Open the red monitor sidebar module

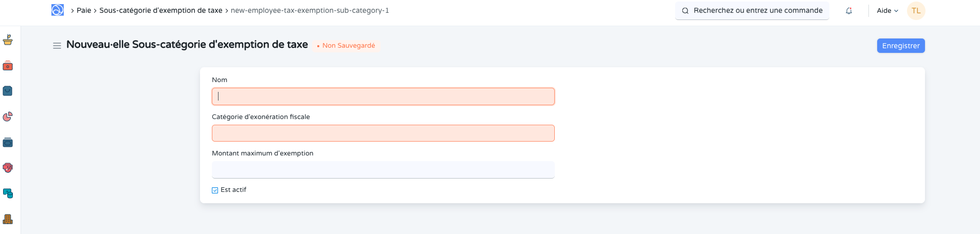(x=8, y=168)
